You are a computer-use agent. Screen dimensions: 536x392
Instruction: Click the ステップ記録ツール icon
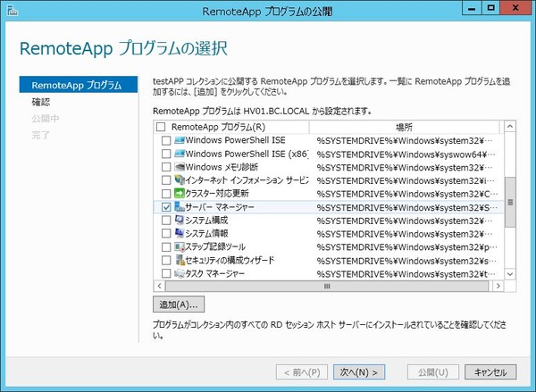[x=180, y=246]
